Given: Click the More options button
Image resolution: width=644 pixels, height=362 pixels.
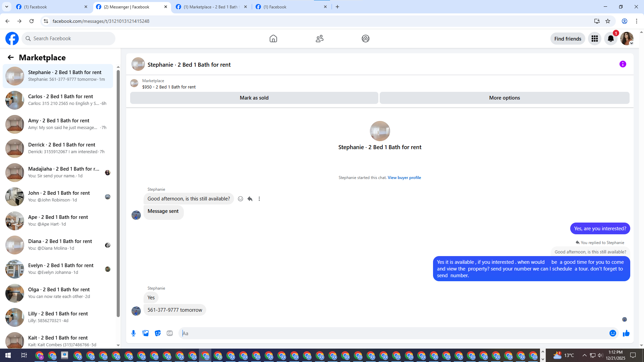Looking at the screenshot, I should 504,98.
